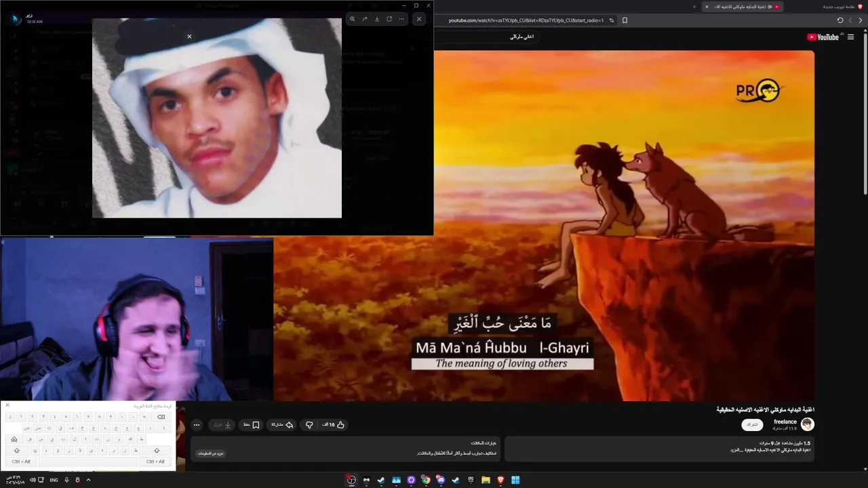Click the thumbs-down dislike icon
868x488 pixels.
point(309,425)
